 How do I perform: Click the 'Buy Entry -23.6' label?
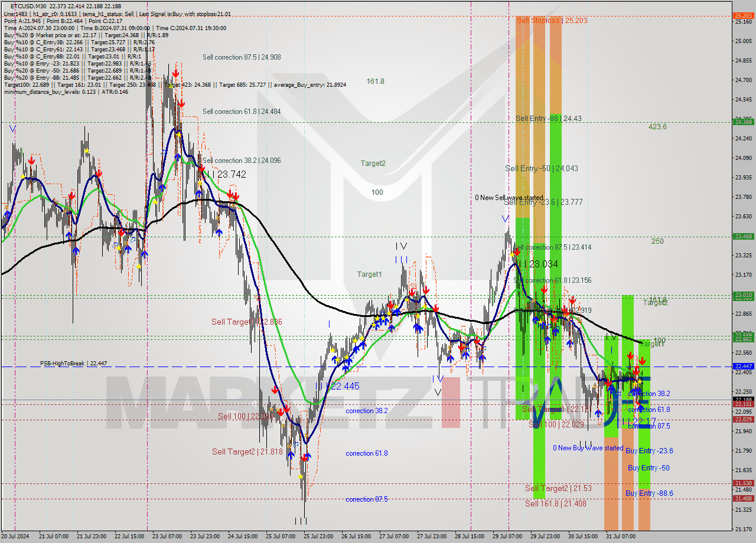(x=649, y=451)
